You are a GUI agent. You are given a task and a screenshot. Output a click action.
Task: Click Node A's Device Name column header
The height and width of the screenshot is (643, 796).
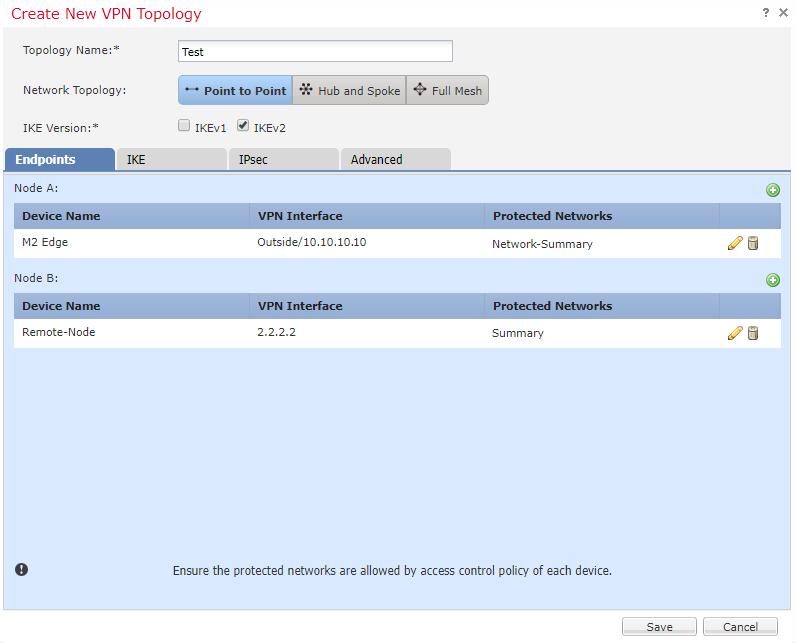(x=131, y=216)
